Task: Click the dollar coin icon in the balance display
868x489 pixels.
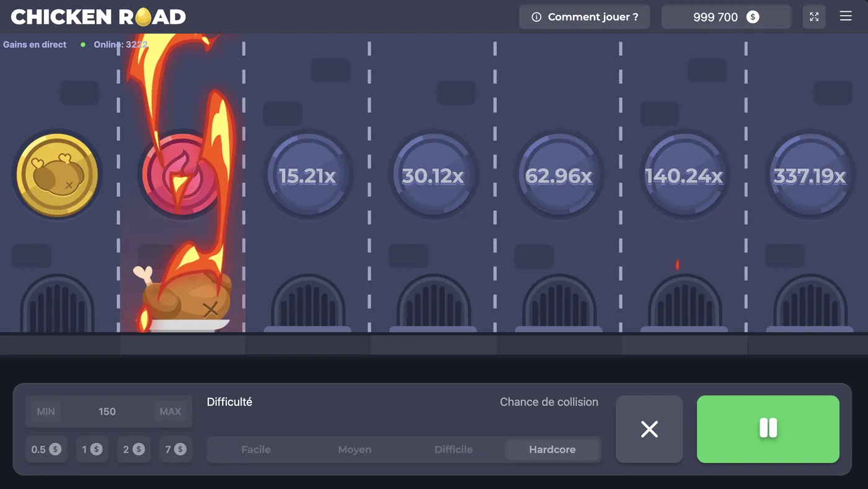Action: pyautogui.click(x=753, y=17)
